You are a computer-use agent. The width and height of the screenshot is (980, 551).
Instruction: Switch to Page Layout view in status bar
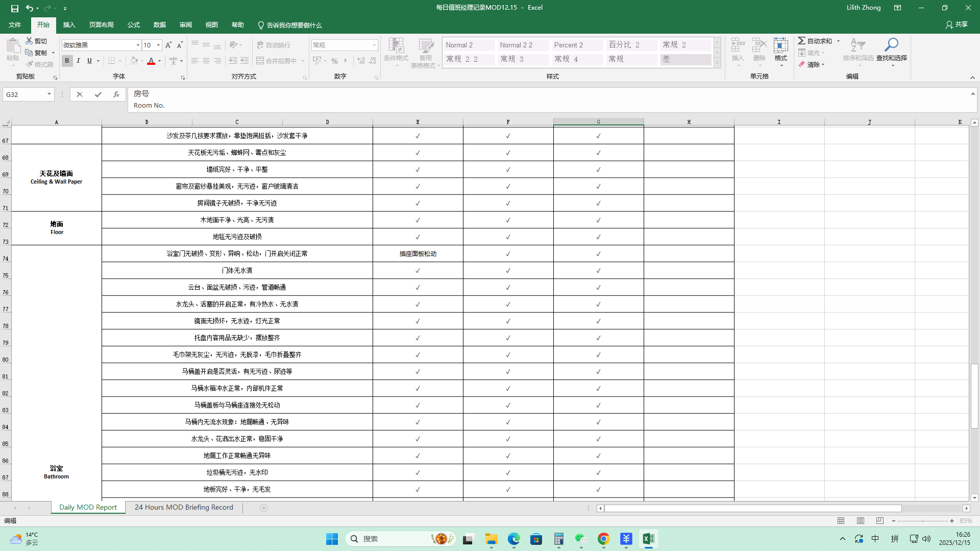coord(861,521)
